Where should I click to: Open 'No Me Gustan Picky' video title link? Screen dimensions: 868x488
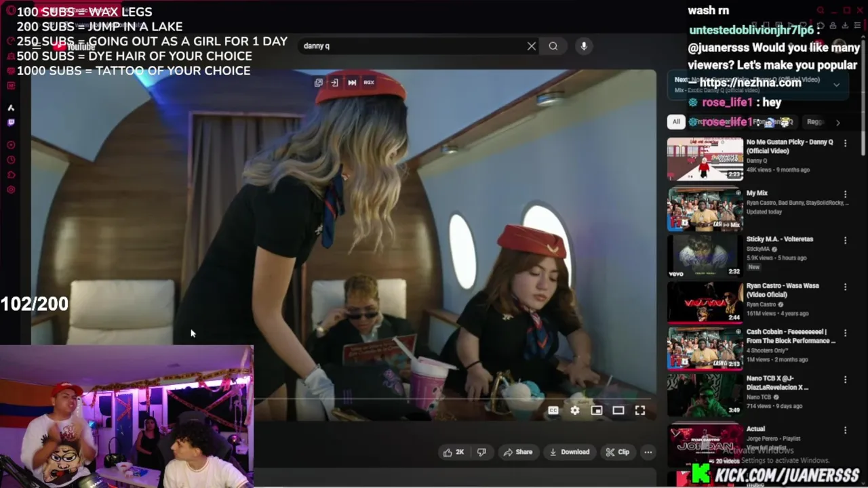[x=789, y=146]
